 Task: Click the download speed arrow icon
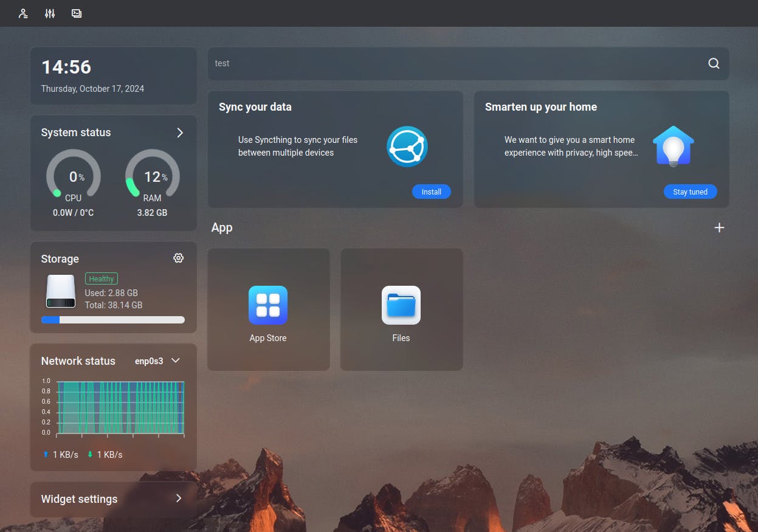(x=91, y=454)
